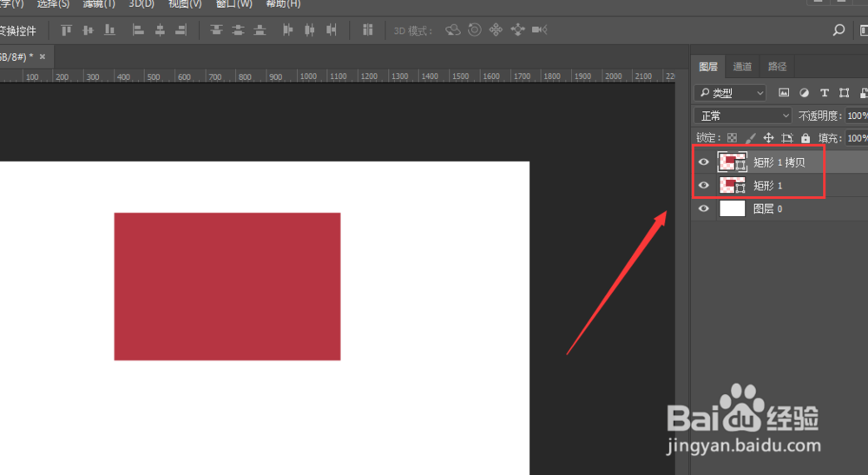Select the 3D camera zoom icon
The height and width of the screenshot is (475, 868).
click(539, 30)
